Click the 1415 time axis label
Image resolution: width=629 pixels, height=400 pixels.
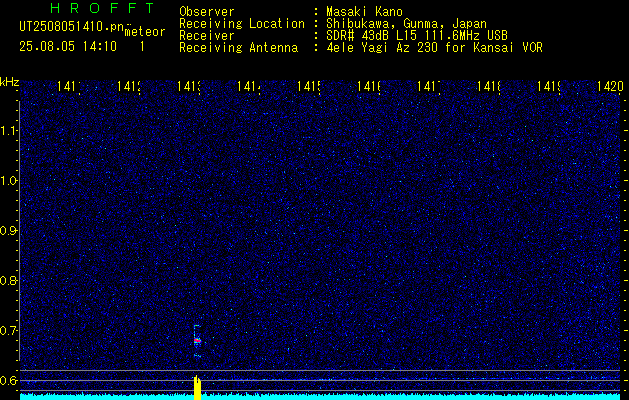[x=309, y=86]
